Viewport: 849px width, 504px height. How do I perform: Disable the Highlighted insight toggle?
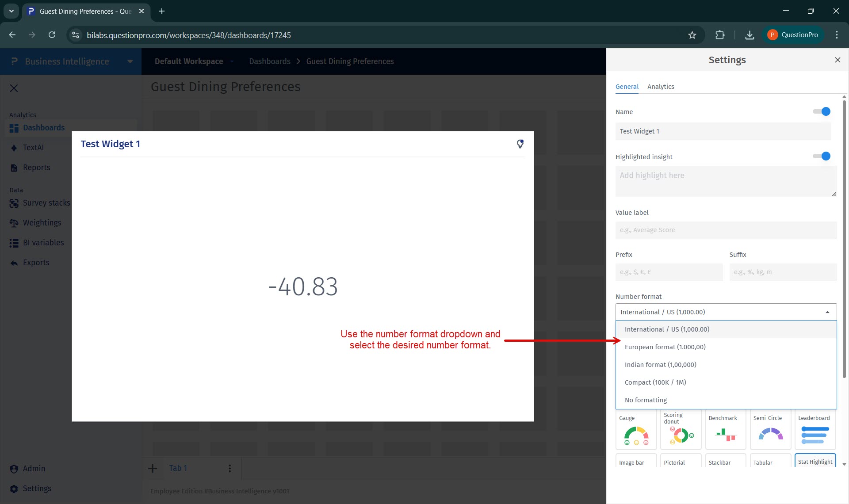(x=822, y=156)
